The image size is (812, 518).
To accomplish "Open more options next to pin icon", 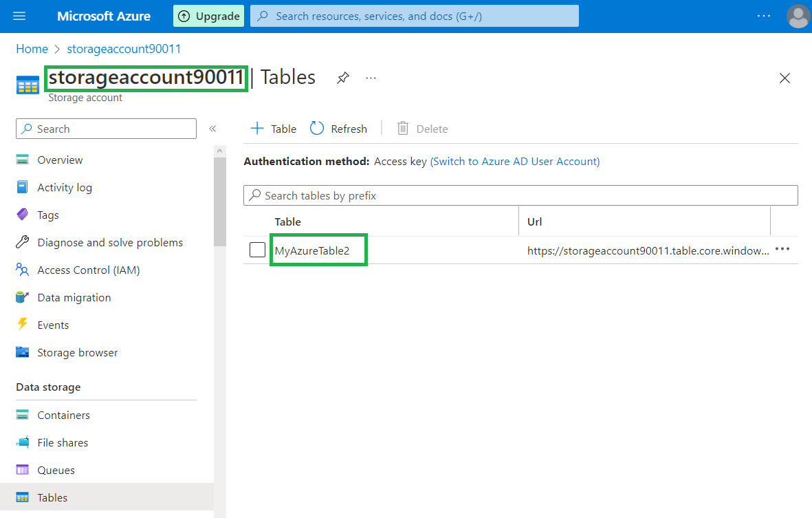I will pos(371,78).
